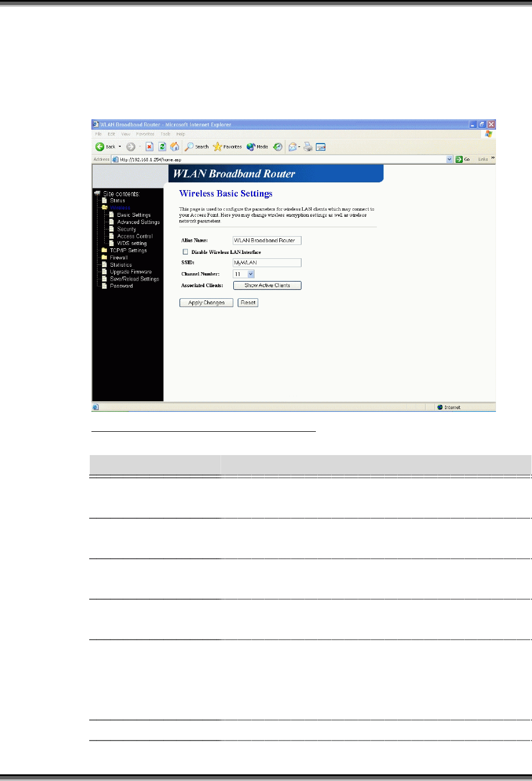Screen dimensions: 532x781
Task: Click the Print icon
Action: pos(308,147)
